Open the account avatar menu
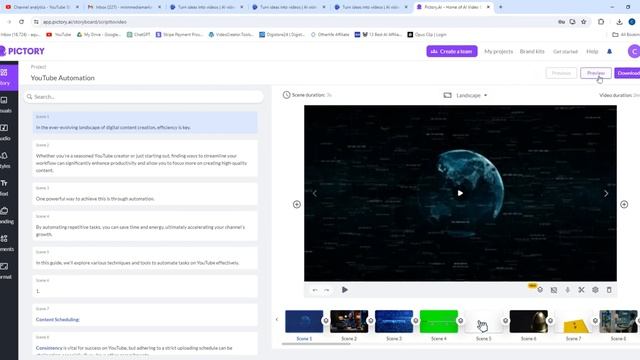 pyautogui.click(x=633, y=51)
